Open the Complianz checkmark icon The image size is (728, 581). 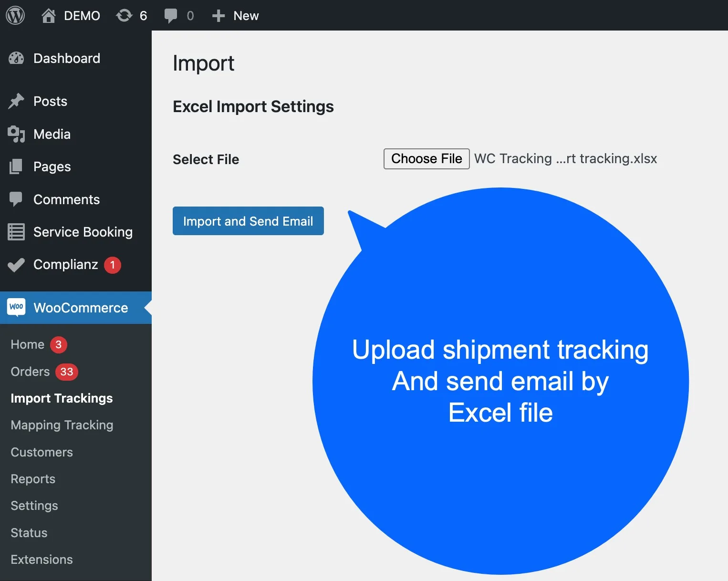tap(16, 264)
